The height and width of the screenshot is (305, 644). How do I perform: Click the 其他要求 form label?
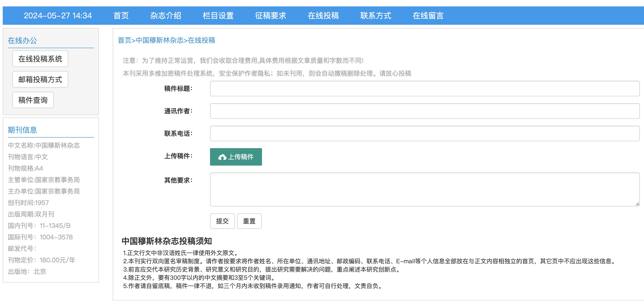[178, 180]
